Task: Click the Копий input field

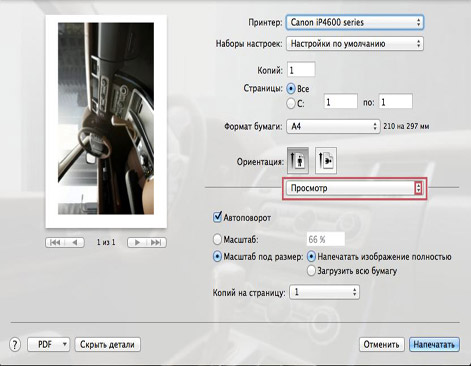Action: 301,70
